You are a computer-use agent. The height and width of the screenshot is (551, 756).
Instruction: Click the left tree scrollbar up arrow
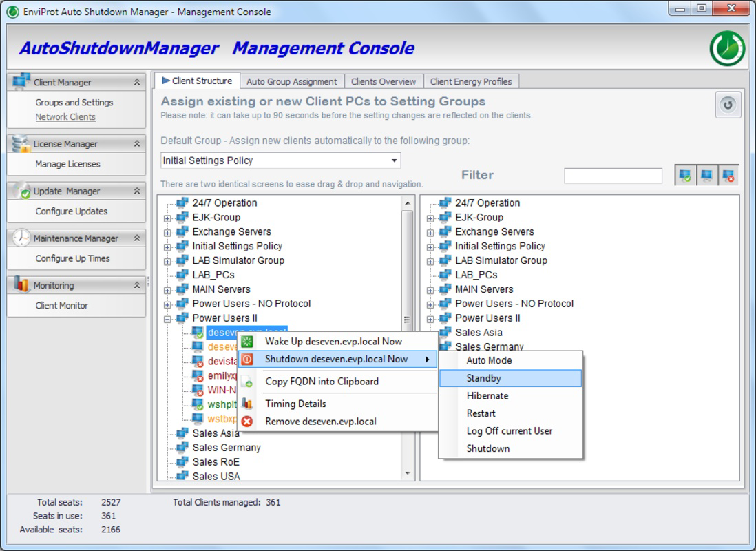(x=408, y=203)
